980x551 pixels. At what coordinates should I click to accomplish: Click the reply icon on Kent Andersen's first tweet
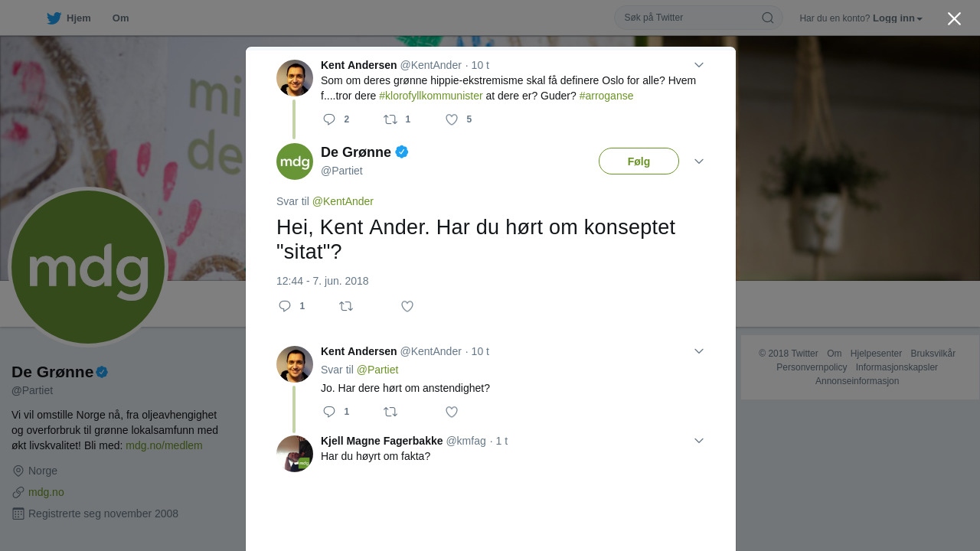329,119
